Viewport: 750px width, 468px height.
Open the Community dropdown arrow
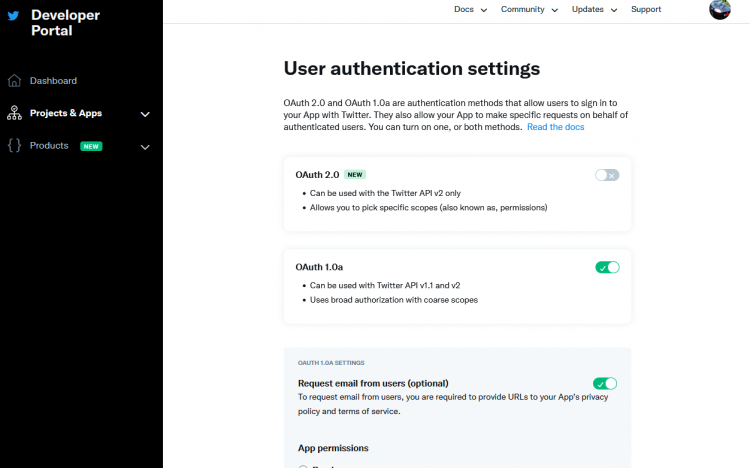click(x=553, y=10)
